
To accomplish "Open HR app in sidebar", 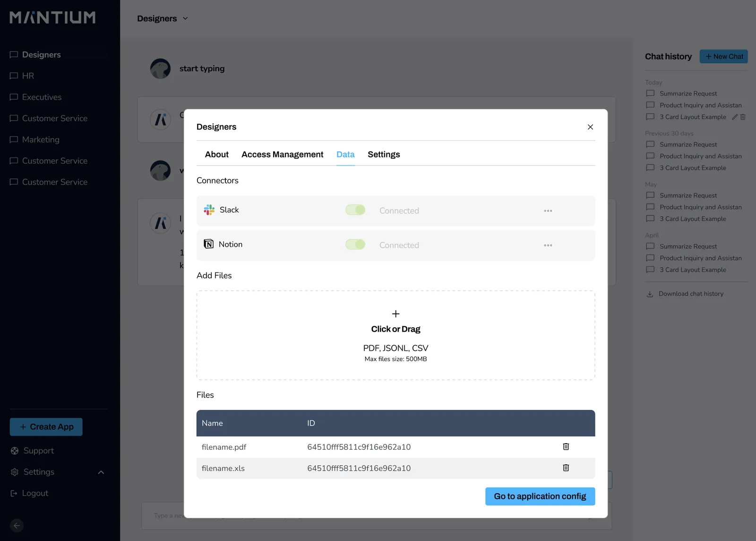I will [x=28, y=76].
